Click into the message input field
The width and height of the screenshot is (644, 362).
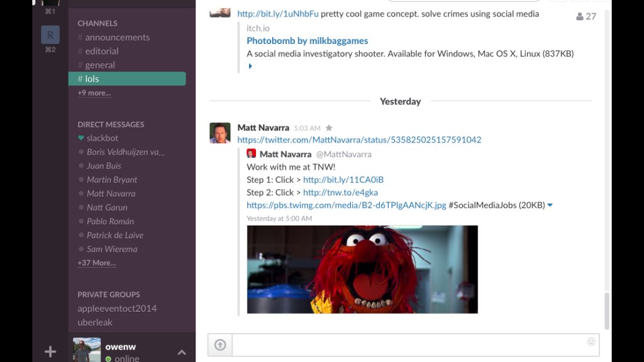pyautogui.click(x=415, y=345)
